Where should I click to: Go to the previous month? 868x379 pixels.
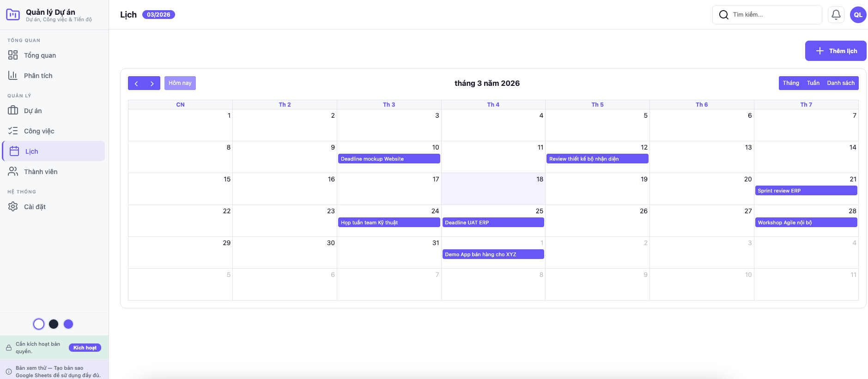coord(136,83)
